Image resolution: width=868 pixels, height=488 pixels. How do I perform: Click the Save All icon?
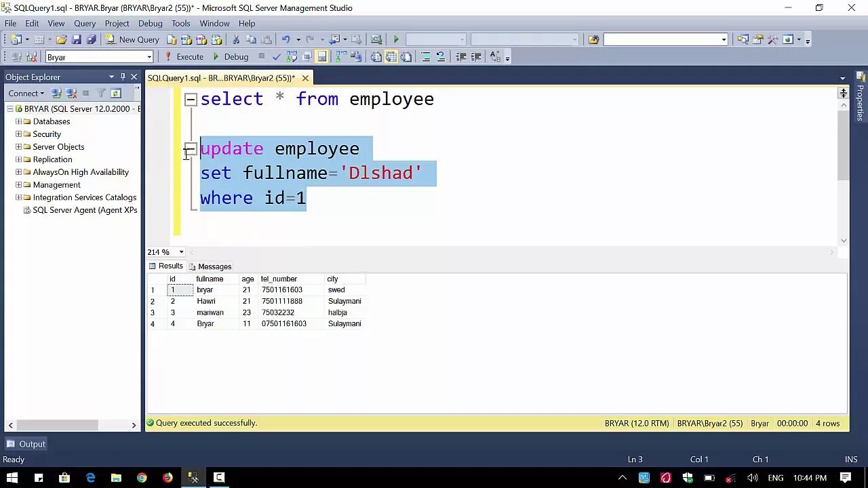coord(92,39)
